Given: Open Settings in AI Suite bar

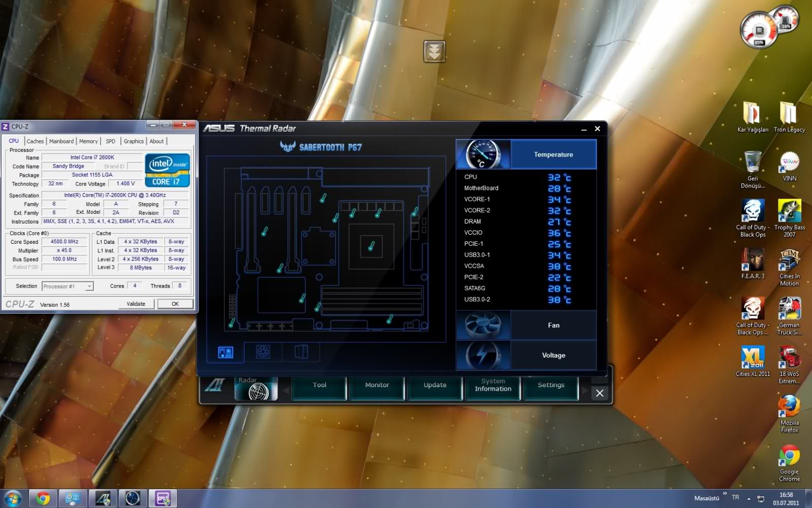Looking at the screenshot, I should pyautogui.click(x=551, y=388).
